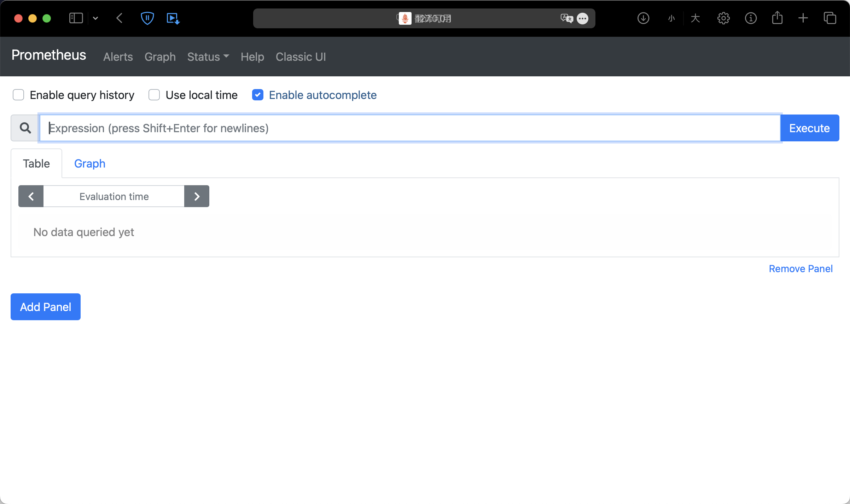
Task: Expand the Status dropdown menu
Action: [x=208, y=57]
